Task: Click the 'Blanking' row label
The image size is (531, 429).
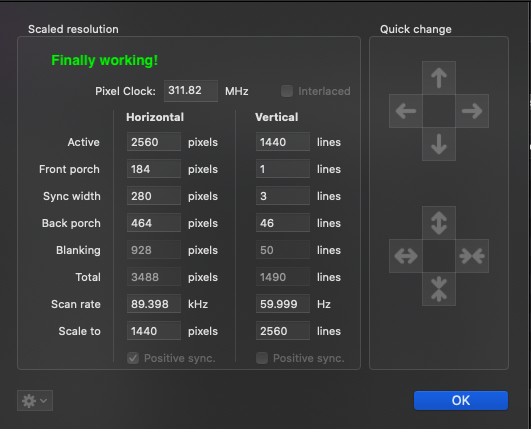Action: (78, 250)
